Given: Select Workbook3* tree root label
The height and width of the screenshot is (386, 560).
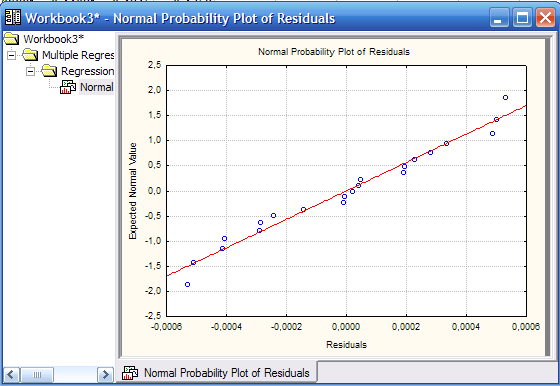Looking at the screenshot, I should 54,39.
